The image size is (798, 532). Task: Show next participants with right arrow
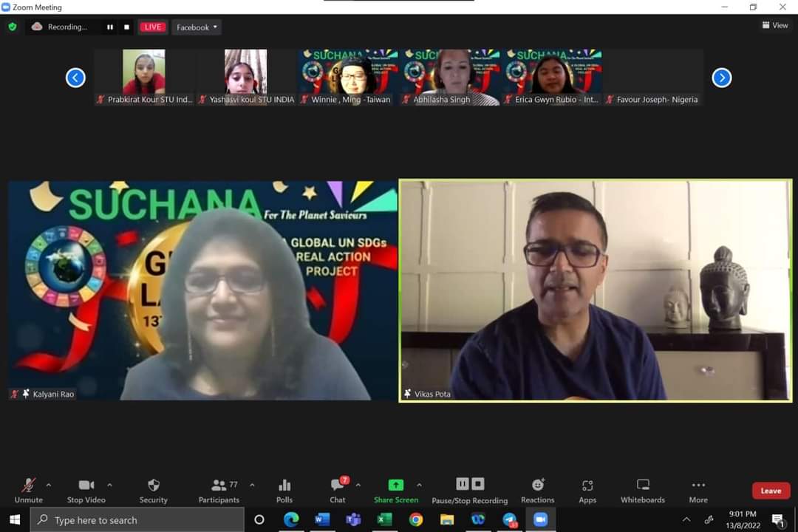[x=722, y=78]
